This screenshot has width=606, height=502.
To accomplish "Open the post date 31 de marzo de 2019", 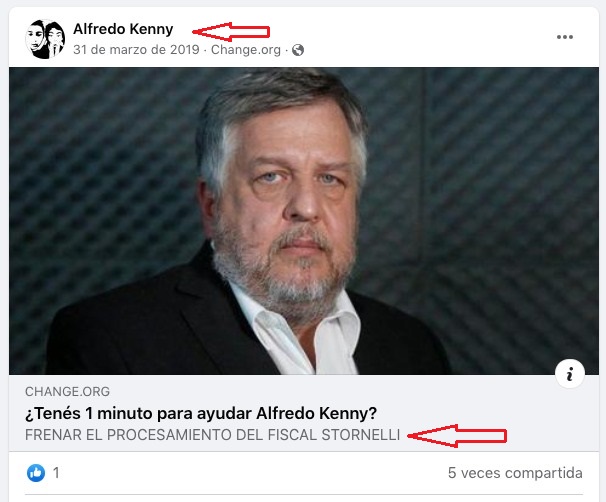I will coord(136,50).
